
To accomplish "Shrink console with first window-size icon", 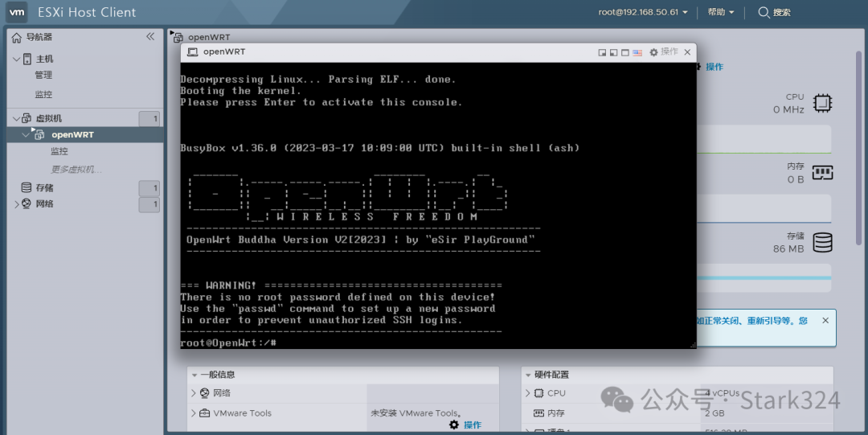I will (602, 52).
